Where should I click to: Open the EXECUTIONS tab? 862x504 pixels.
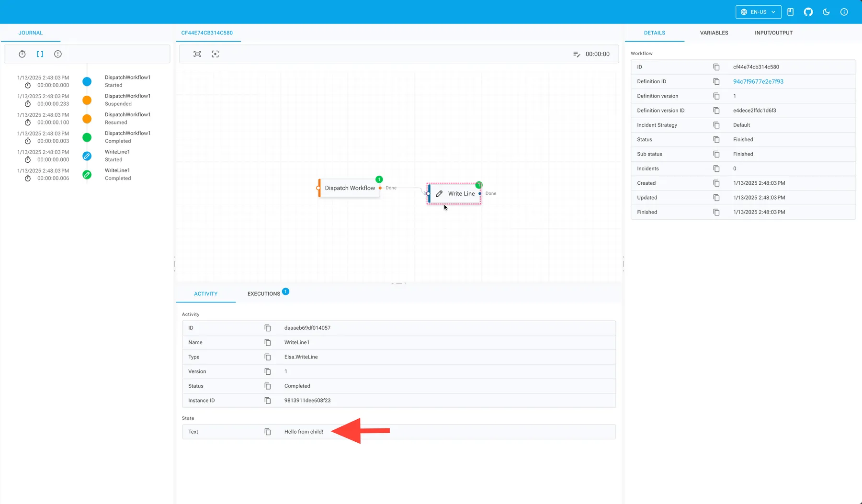pyautogui.click(x=263, y=293)
